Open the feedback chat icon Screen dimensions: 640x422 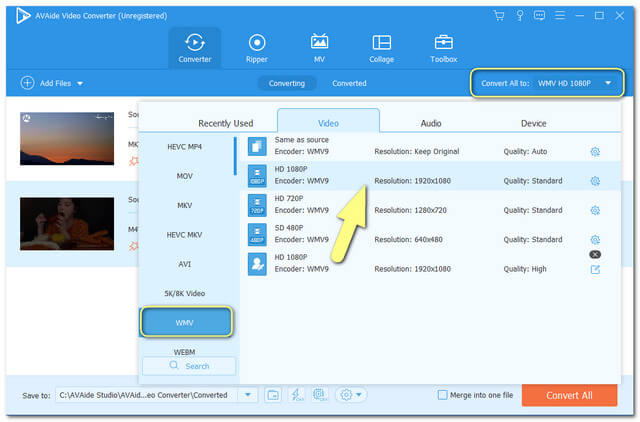539,16
